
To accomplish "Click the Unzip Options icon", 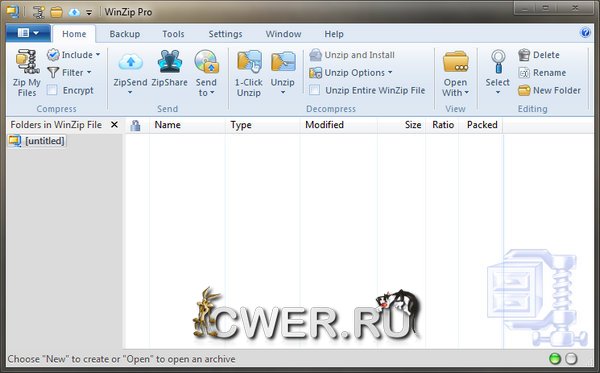I will tap(315, 73).
